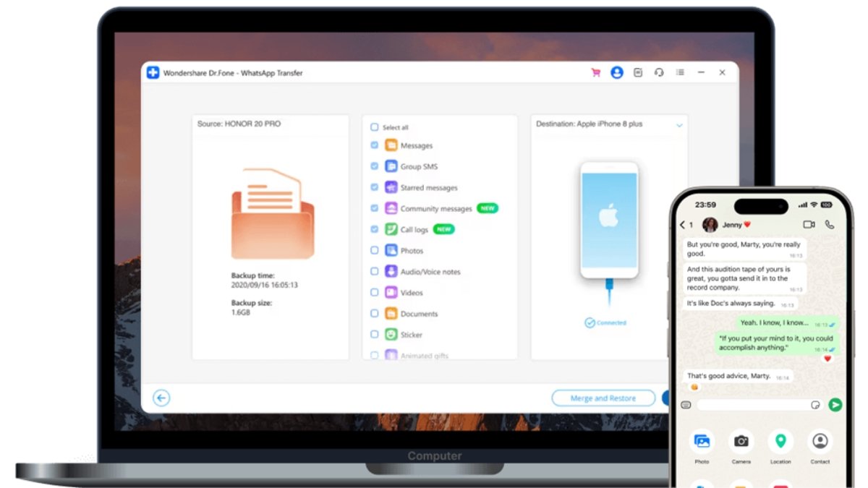Start video call in phone chat
Image resolution: width=868 pixels, height=488 pixels.
click(809, 225)
